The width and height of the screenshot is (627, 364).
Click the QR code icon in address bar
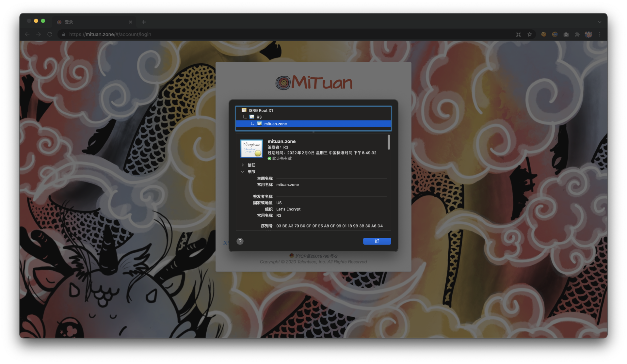[x=518, y=34]
